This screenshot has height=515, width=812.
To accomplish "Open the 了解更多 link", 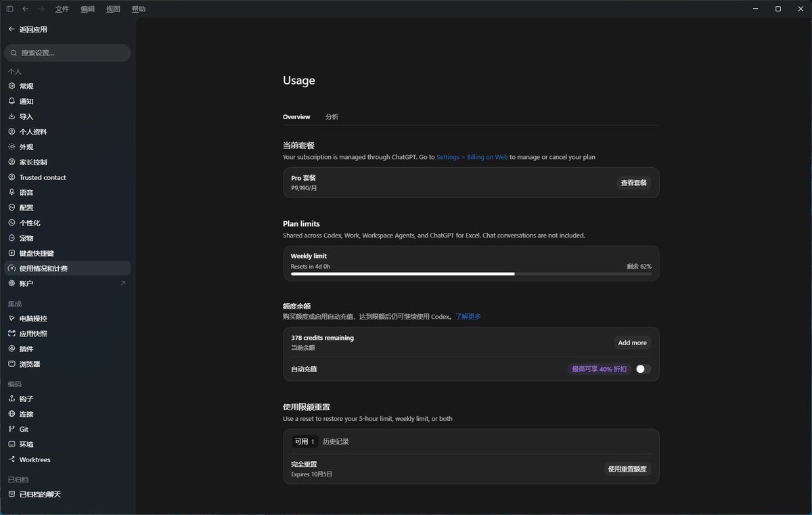I will coord(468,316).
